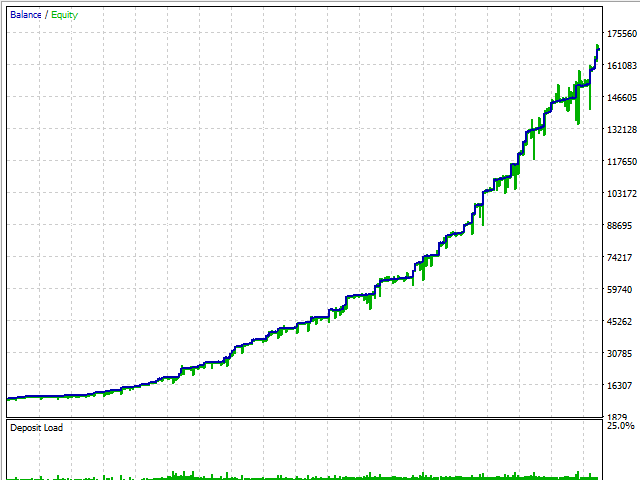Screen dimensions: 640x480
Task: Click the 88695 axis value
Action: click(620, 226)
